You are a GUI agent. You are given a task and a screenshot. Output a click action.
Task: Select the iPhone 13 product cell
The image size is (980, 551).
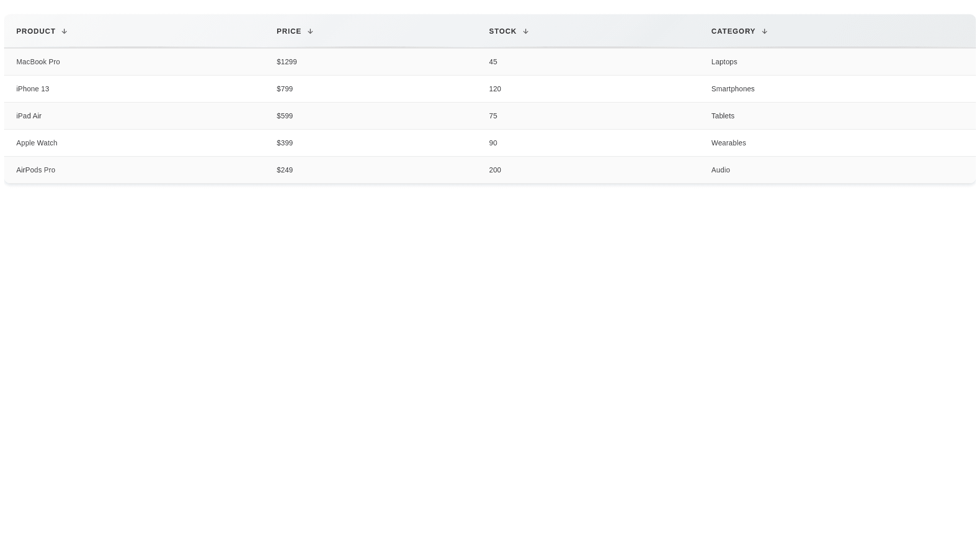click(x=33, y=89)
